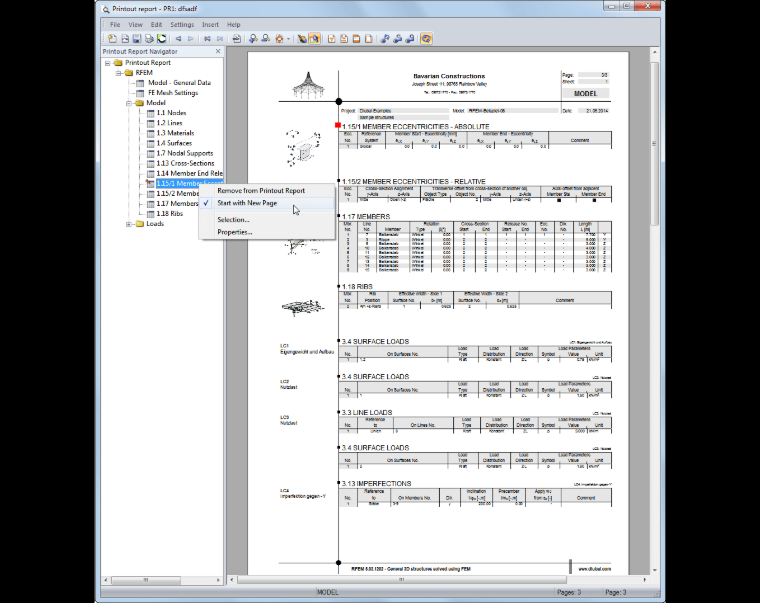Select 1.3 Materials tree item
The image size is (760, 603).
pyautogui.click(x=175, y=133)
